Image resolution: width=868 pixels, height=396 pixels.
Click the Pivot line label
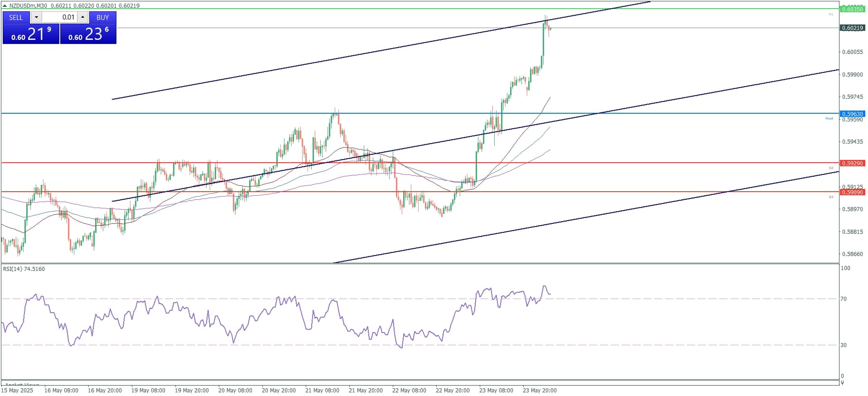[829, 119]
